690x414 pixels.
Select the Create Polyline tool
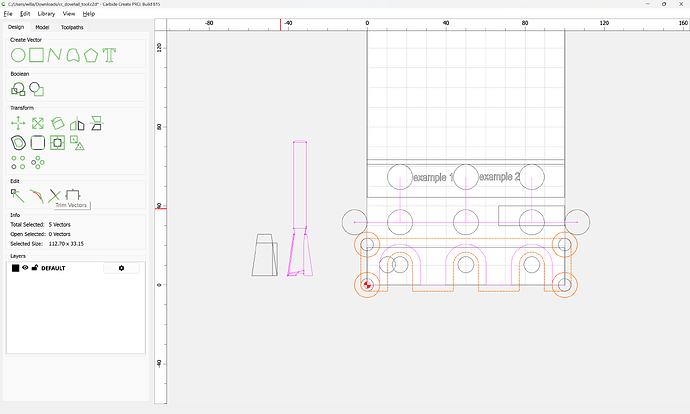(x=54, y=55)
